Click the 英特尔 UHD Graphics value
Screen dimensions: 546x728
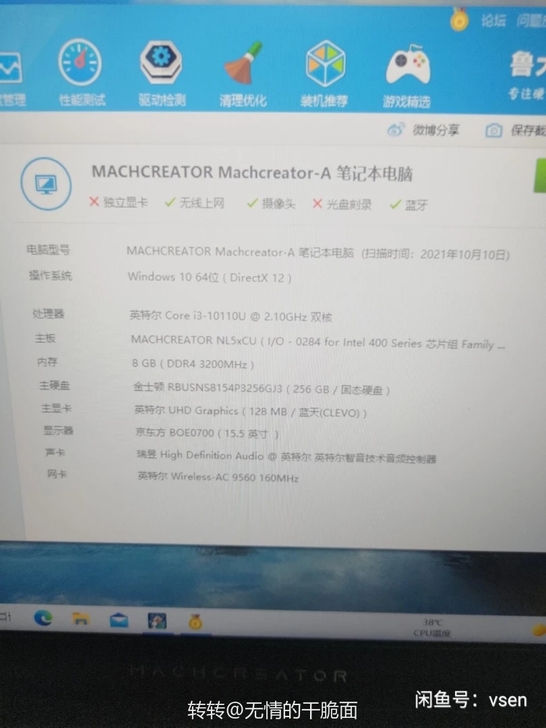click(251, 411)
